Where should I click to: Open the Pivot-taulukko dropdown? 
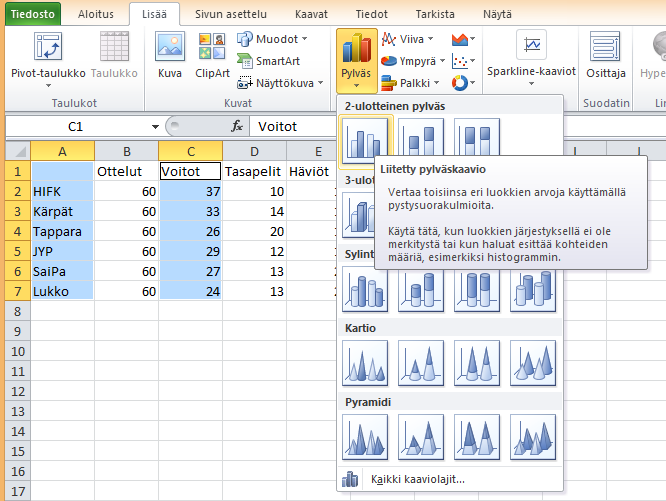click(48, 73)
